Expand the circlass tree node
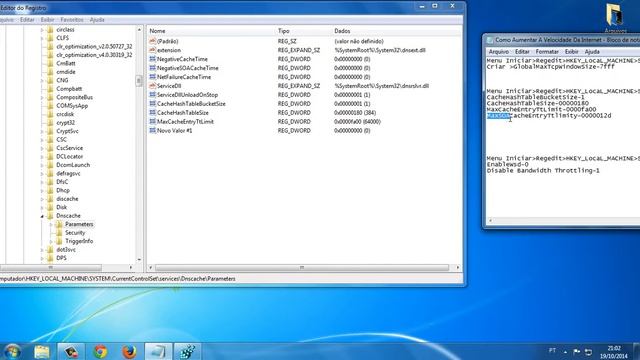 coord(42,30)
